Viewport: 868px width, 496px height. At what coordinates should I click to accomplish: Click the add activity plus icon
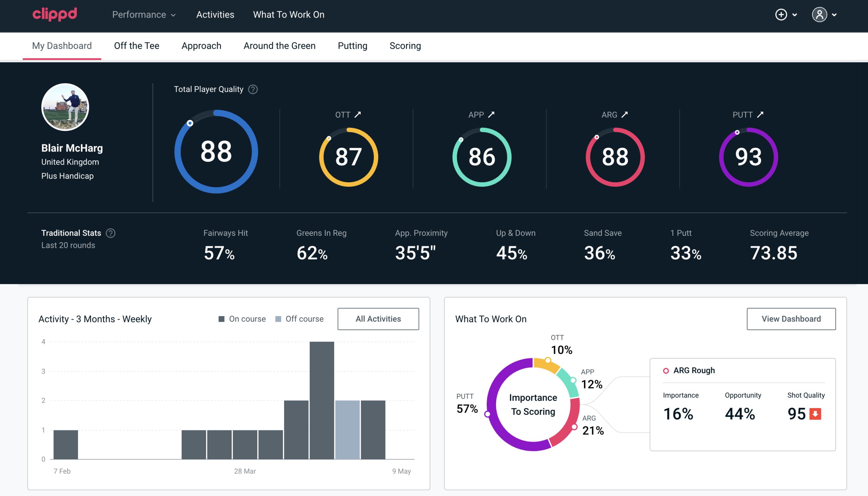coord(781,15)
